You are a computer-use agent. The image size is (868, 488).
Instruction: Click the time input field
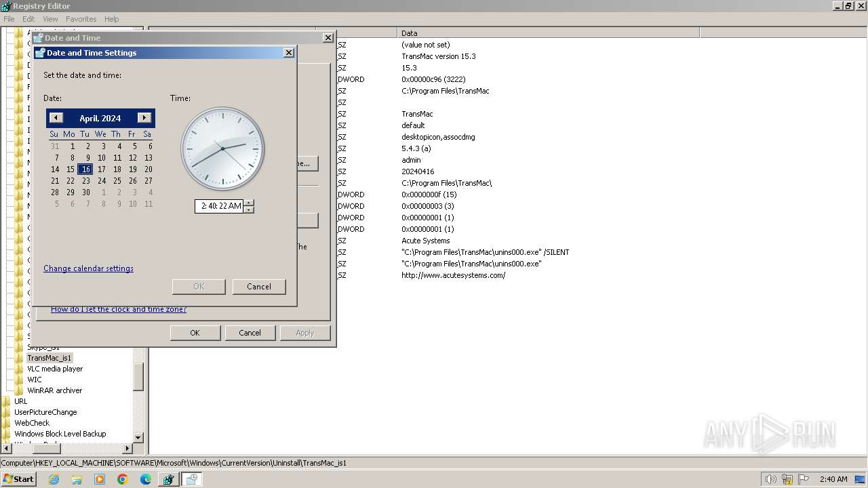(x=220, y=206)
